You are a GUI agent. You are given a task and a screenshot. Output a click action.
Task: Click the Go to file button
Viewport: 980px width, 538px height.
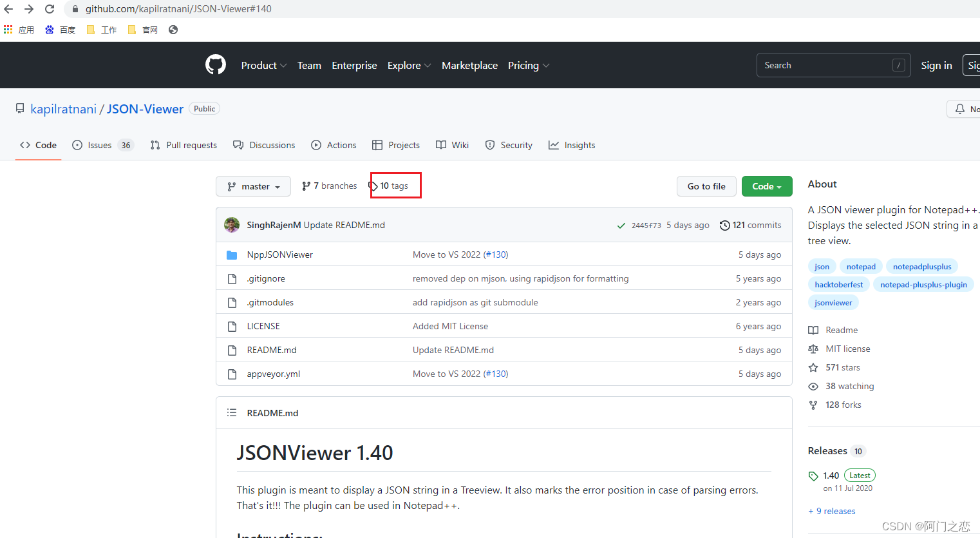tap(706, 186)
